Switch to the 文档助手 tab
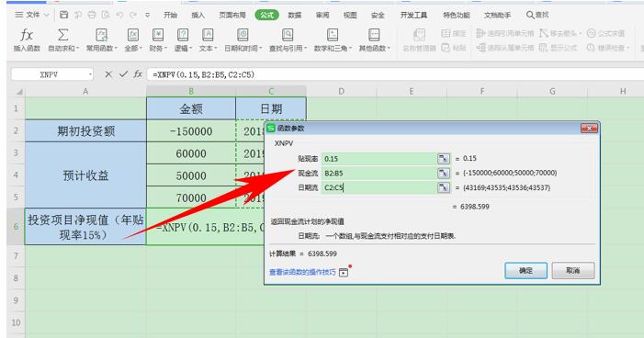Image resolution: width=644 pixels, height=338 pixels. click(x=497, y=15)
